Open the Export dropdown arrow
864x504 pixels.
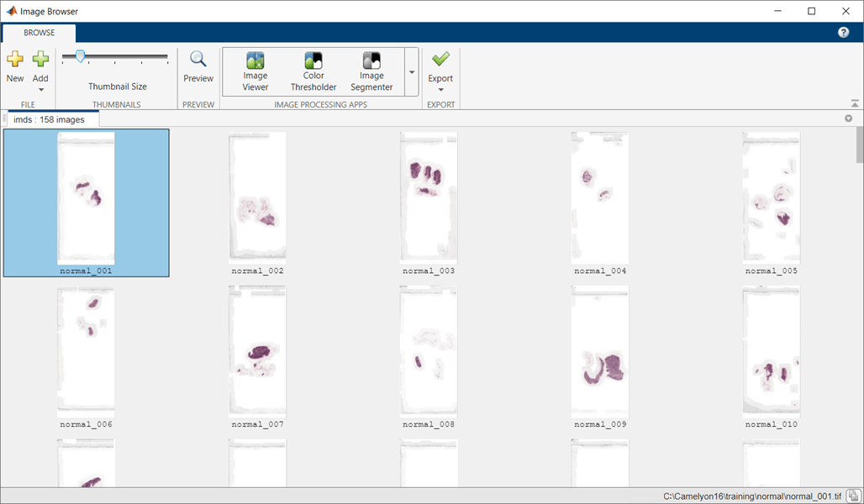click(440, 88)
